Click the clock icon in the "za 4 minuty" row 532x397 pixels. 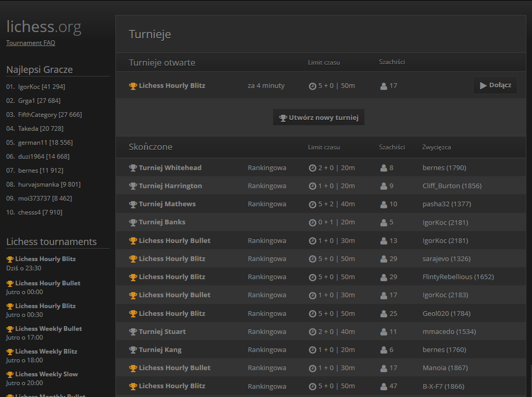313,86
